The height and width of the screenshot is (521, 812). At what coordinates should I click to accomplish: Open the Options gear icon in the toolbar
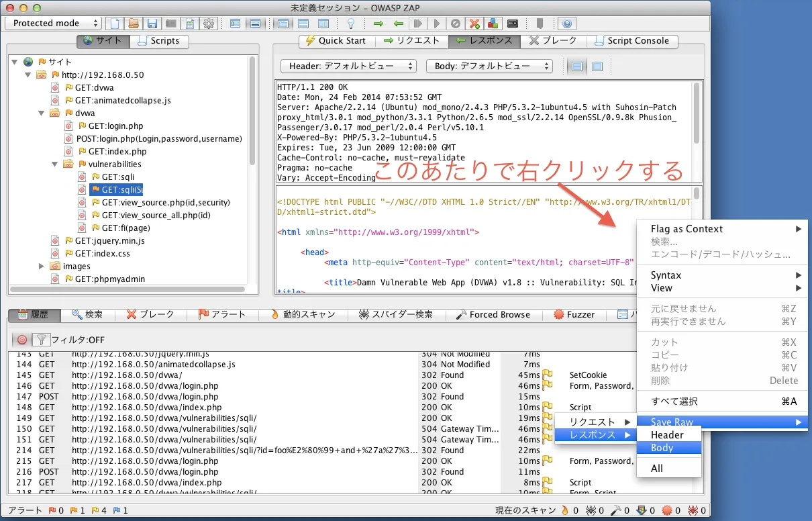pyautogui.click(x=209, y=23)
